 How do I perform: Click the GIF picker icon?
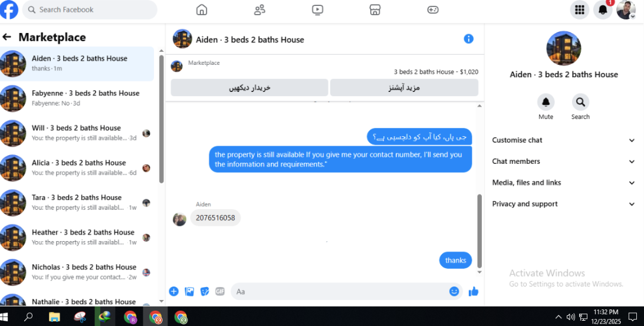[220, 291]
